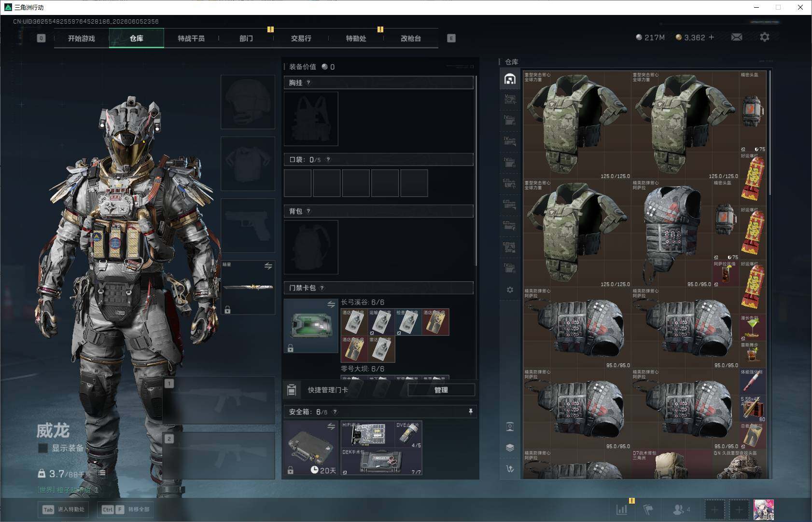Select the GN 久战重型夜视头盔 item

point(740,465)
